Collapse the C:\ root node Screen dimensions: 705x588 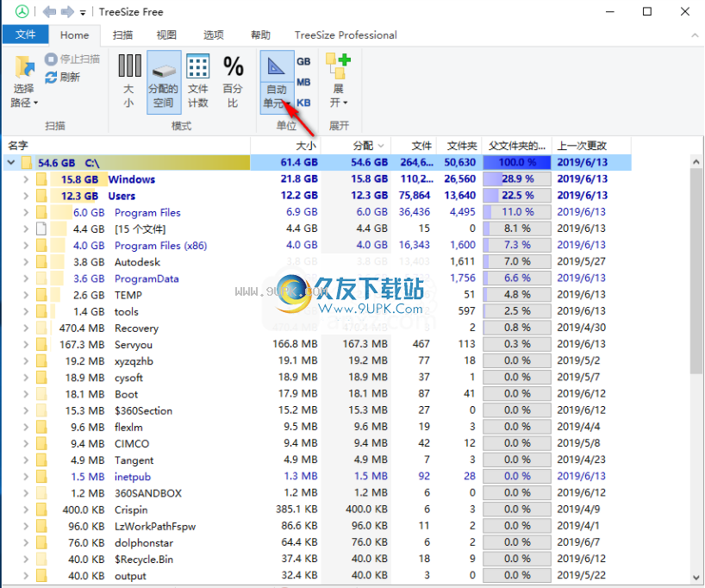(x=11, y=162)
